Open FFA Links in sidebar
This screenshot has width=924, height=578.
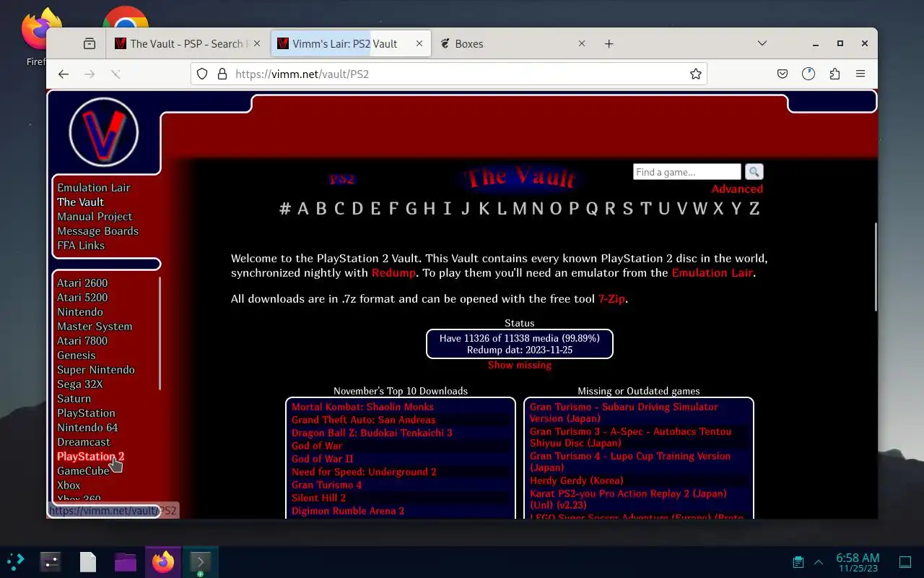(81, 245)
